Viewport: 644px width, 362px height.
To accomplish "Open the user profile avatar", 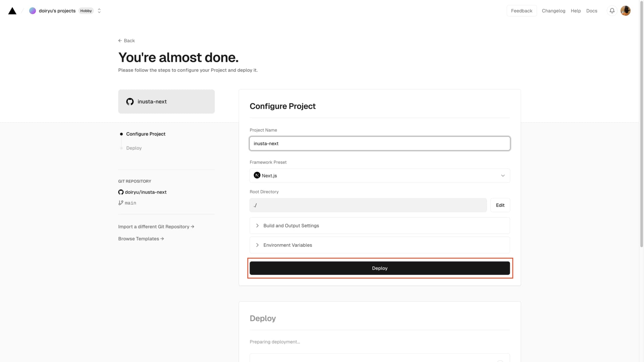I will pyautogui.click(x=626, y=11).
